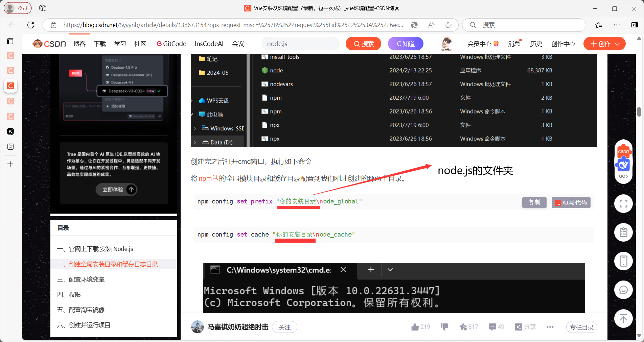Viewport: 644px width, 342px height.
Task: Click the three-dots more actions in article bar
Action: 550,327
